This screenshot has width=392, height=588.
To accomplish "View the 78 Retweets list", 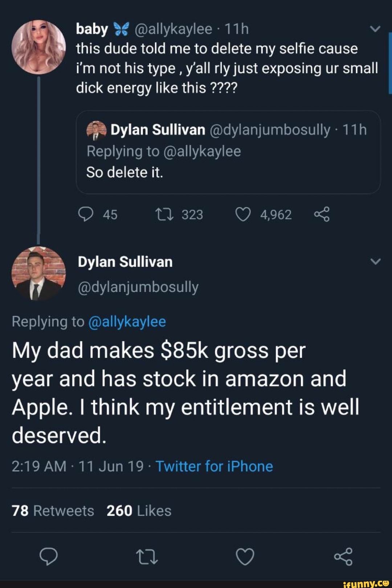I will click(x=53, y=511).
